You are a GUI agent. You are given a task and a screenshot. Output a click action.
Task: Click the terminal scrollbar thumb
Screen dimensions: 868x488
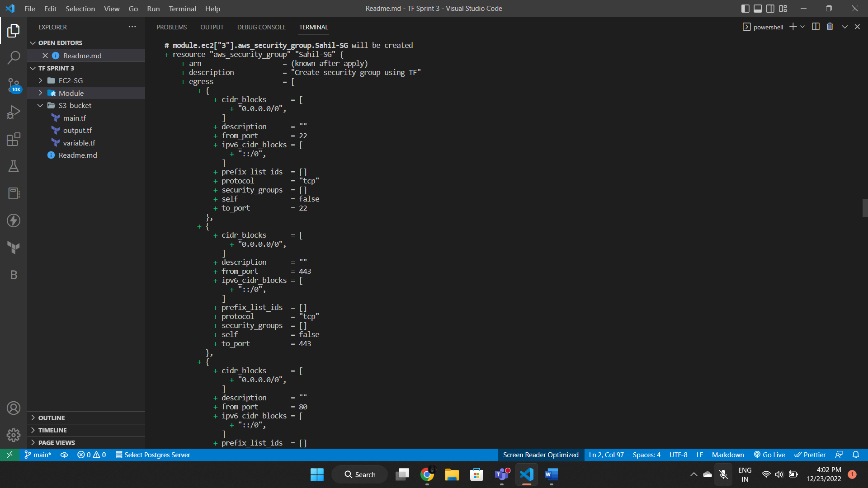pos(865,208)
